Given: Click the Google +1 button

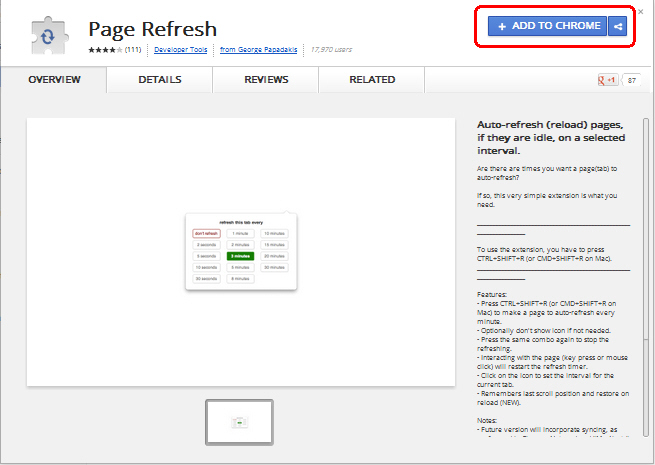Looking at the screenshot, I should (x=608, y=80).
